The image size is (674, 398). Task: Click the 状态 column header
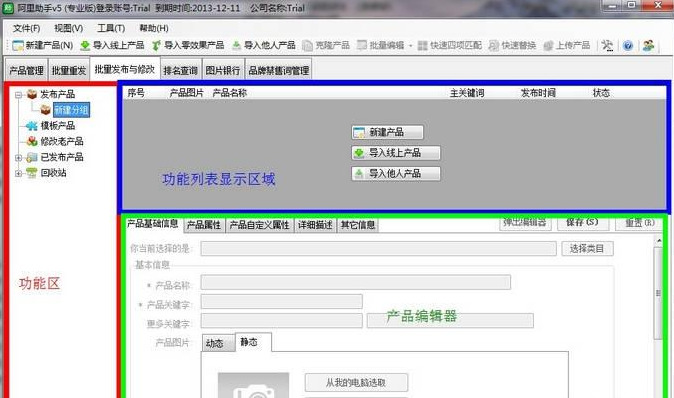click(x=601, y=93)
